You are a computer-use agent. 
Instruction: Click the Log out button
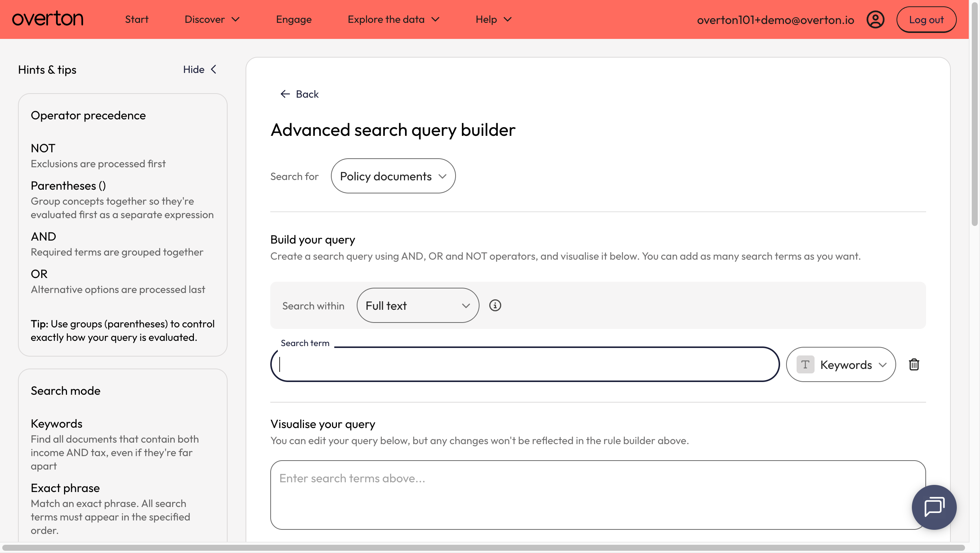(x=926, y=19)
